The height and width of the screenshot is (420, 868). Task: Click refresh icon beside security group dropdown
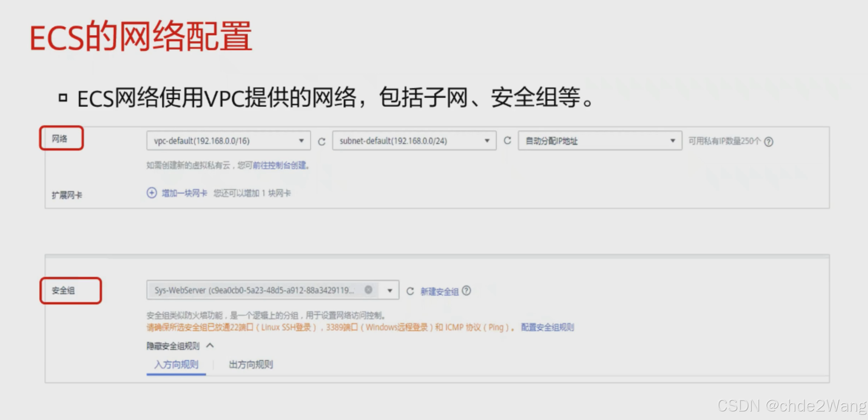(410, 291)
